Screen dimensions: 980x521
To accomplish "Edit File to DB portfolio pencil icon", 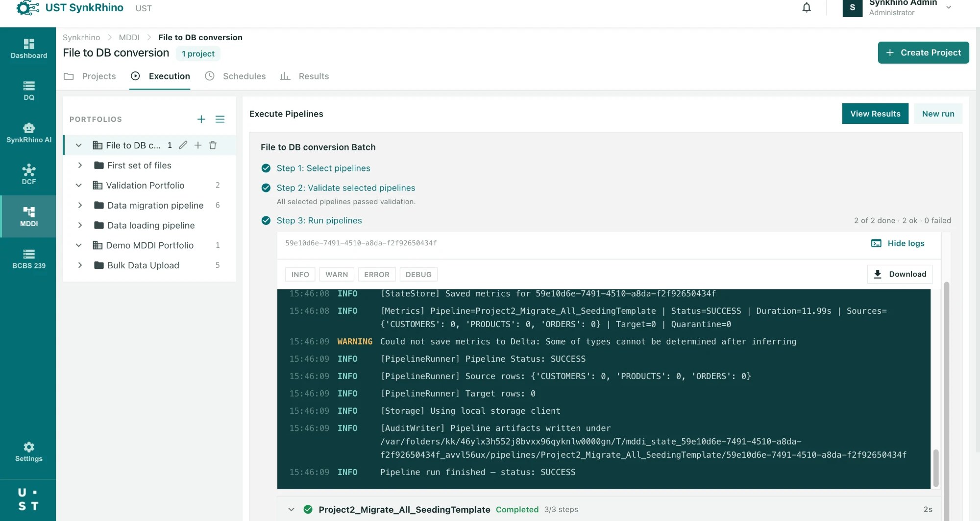I will point(183,145).
